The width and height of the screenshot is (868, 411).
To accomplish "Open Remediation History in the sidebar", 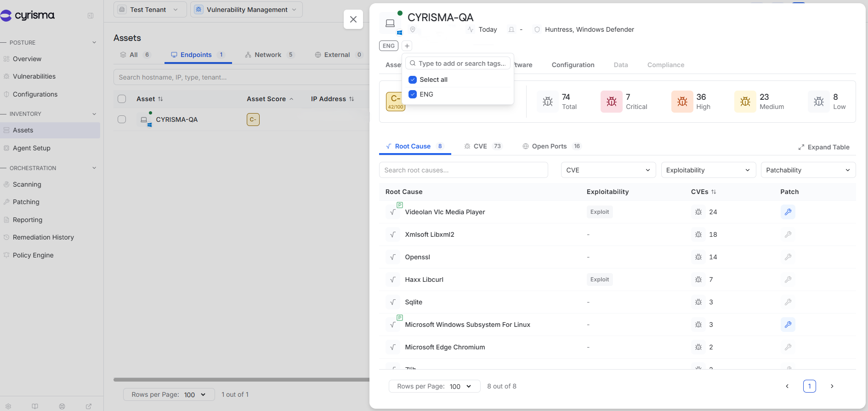I will pyautogui.click(x=43, y=237).
